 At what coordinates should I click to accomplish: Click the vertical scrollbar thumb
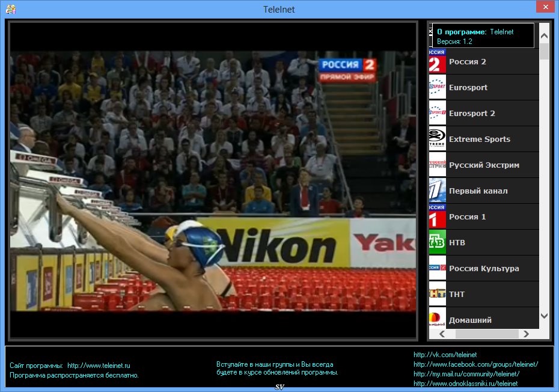coord(544,51)
